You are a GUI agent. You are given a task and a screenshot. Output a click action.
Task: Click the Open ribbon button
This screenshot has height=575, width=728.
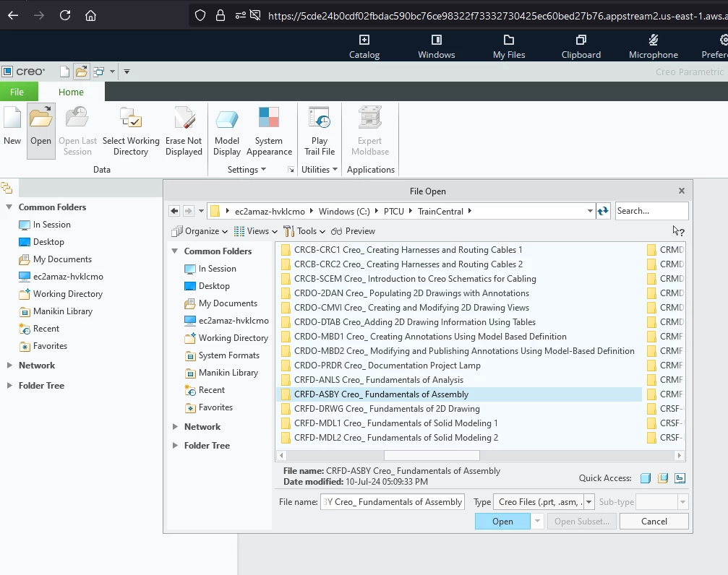click(x=41, y=131)
